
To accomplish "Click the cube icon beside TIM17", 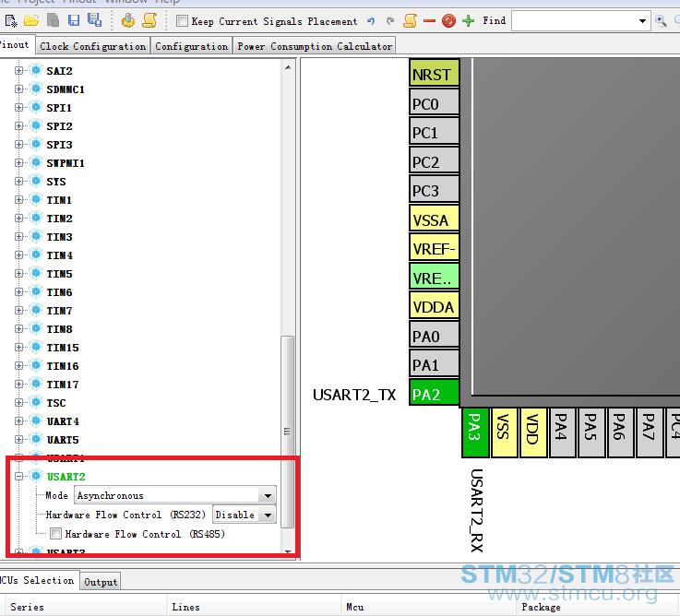I will click(36, 385).
